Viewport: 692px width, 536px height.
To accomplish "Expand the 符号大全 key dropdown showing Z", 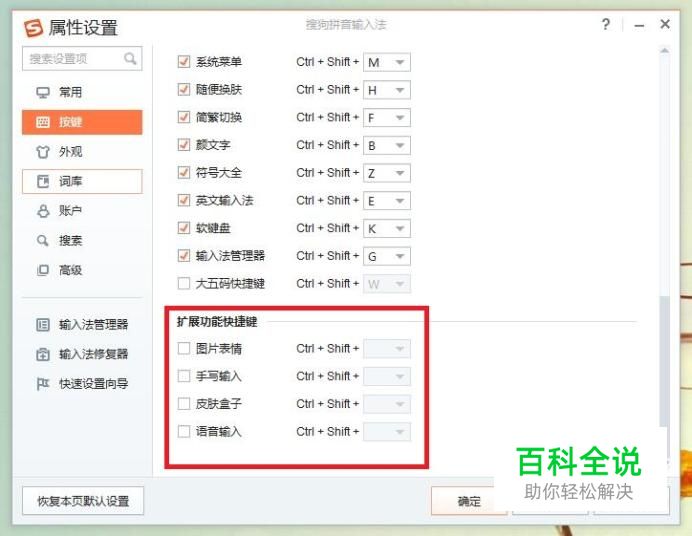I will [387, 173].
